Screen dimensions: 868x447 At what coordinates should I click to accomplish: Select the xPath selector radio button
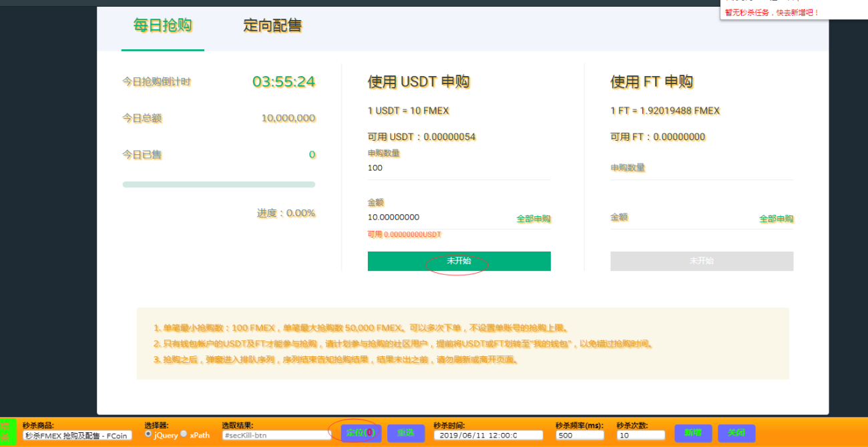pyautogui.click(x=184, y=434)
